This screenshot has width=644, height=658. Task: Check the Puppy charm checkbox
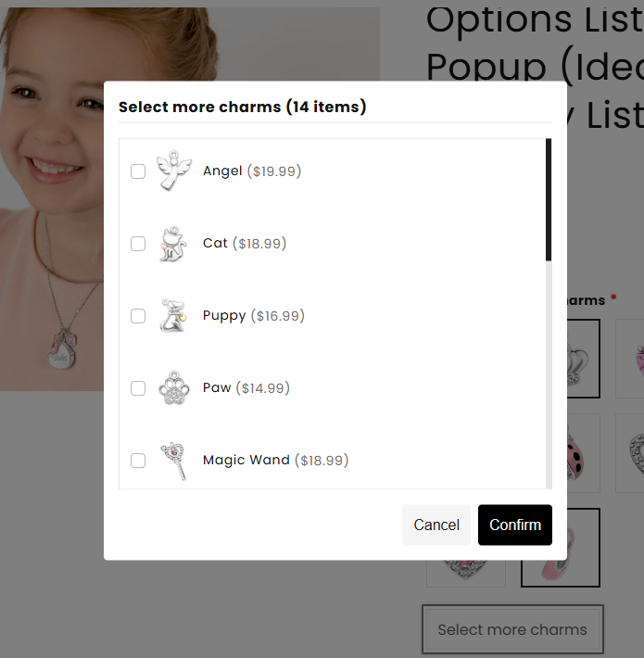[x=138, y=316]
